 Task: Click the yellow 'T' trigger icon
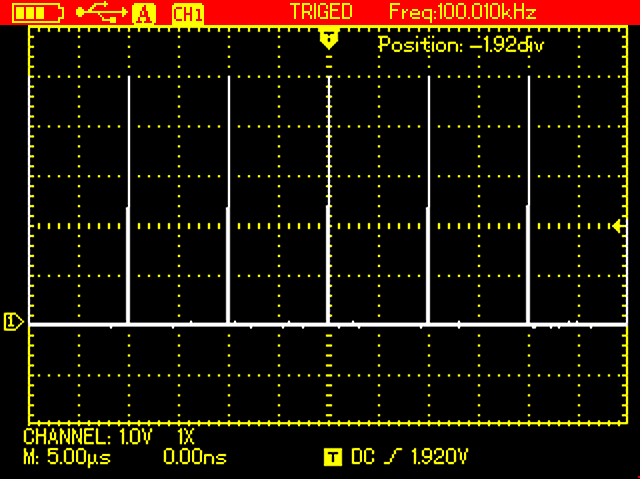pos(332,458)
